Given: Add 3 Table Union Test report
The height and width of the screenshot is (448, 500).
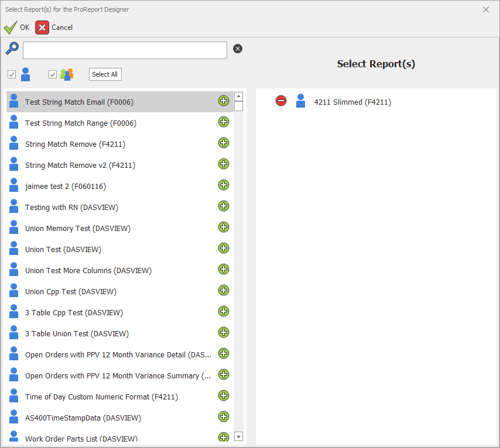Looking at the screenshot, I should click(x=224, y=332).
